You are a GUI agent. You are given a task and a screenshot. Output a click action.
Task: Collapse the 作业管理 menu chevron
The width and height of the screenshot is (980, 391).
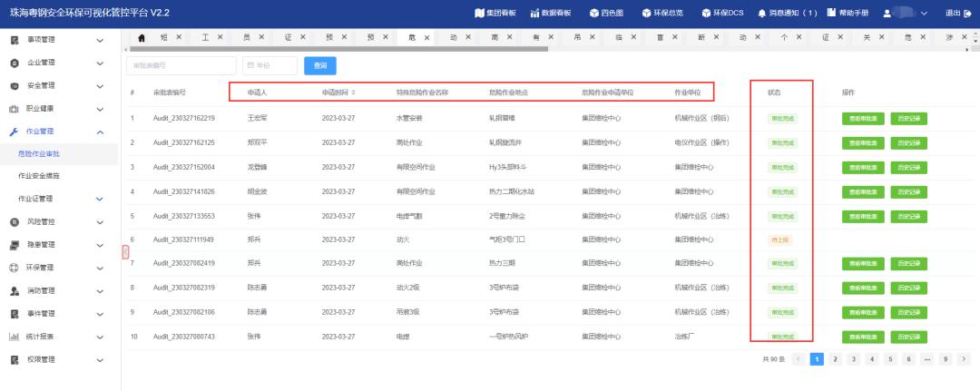(x=99, y=132)
